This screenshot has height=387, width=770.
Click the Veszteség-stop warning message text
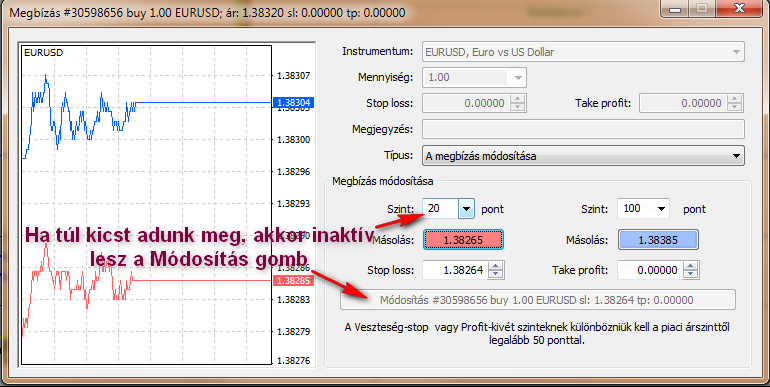pyautogui.click(x=537, y=333)
